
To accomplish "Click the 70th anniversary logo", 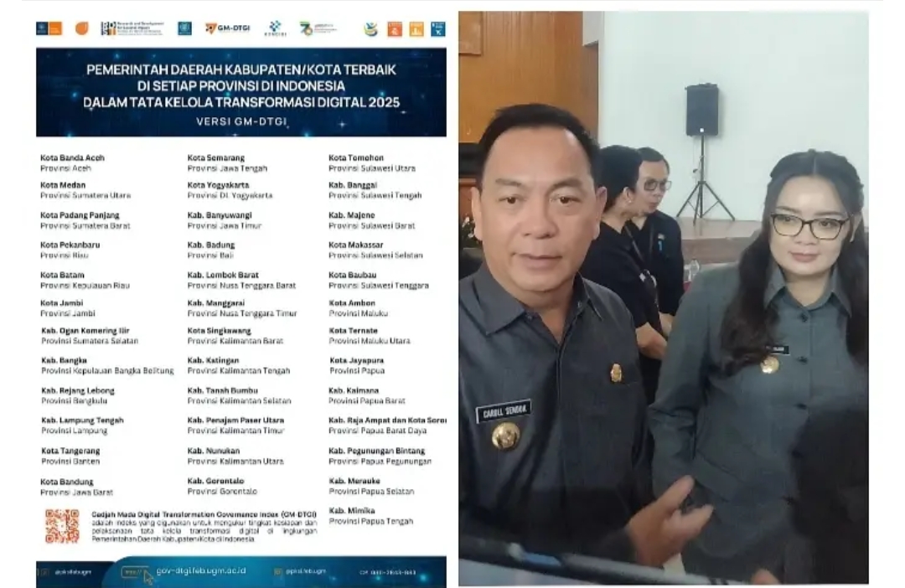I will [x=318, y=28].
